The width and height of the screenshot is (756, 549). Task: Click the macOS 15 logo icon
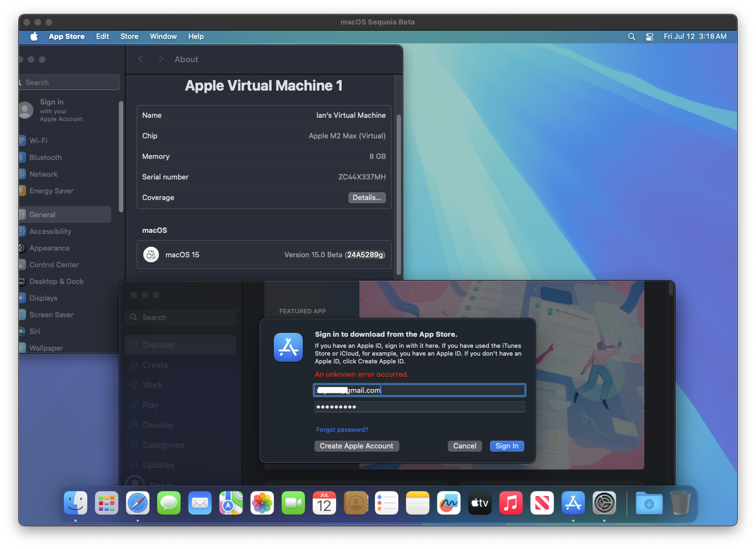point(151,254)
